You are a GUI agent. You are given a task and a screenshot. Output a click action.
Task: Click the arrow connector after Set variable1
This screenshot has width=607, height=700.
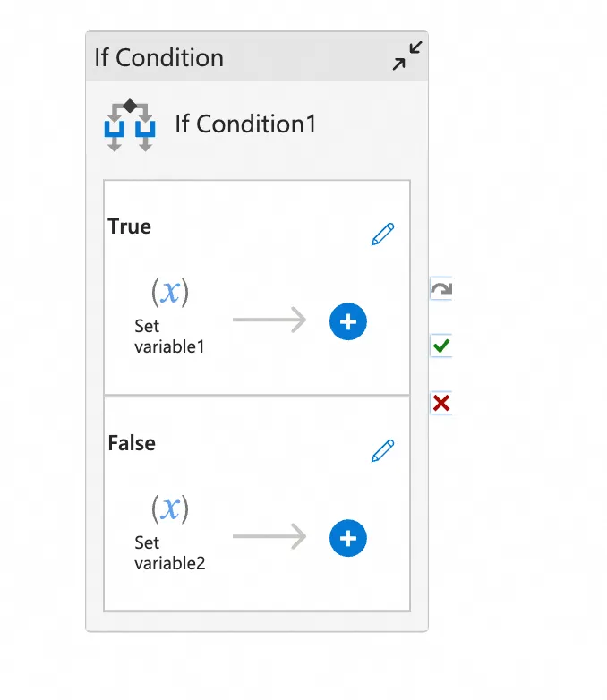coord(269,320)
